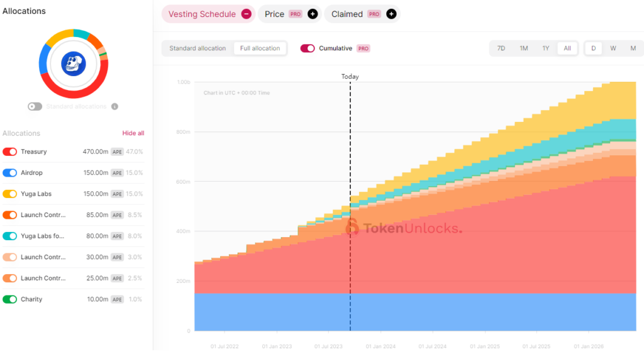Switch off the Charity allocation toggle

10,299
